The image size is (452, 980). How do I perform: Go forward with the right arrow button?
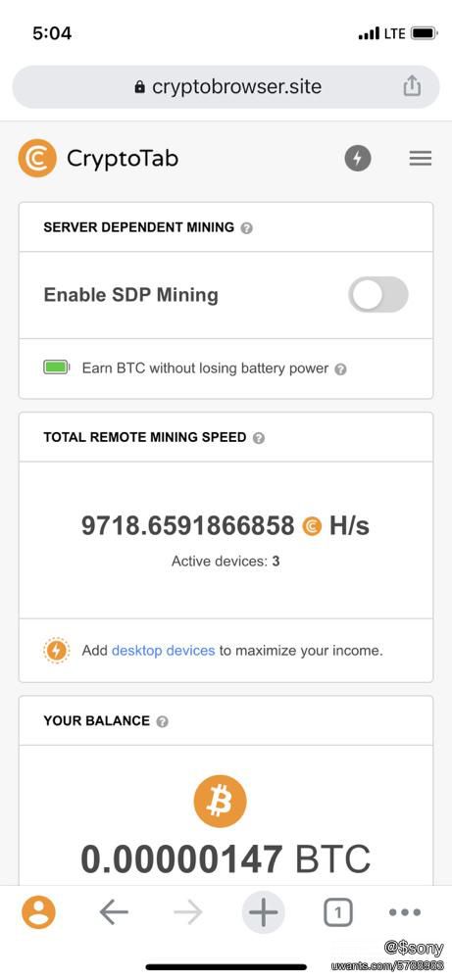(x=188, y=913)
